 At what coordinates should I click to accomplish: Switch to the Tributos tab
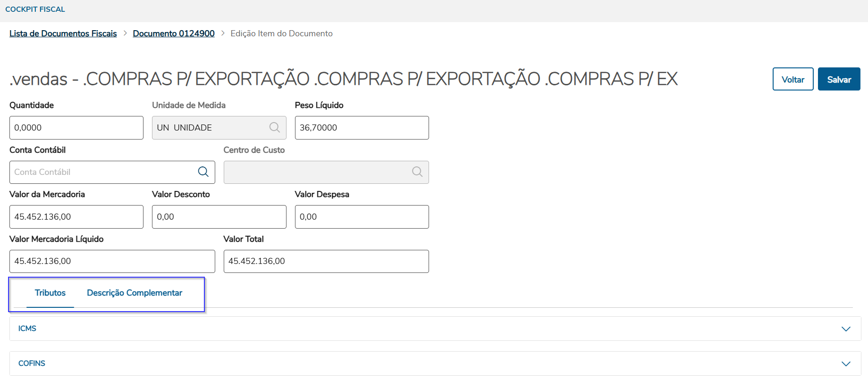point(50,293)
